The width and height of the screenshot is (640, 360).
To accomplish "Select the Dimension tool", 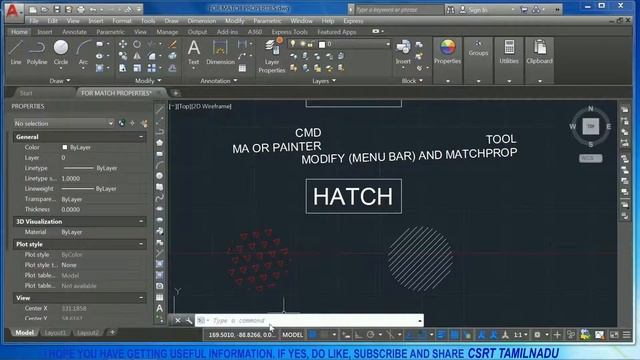I will (x=220, y=53).
